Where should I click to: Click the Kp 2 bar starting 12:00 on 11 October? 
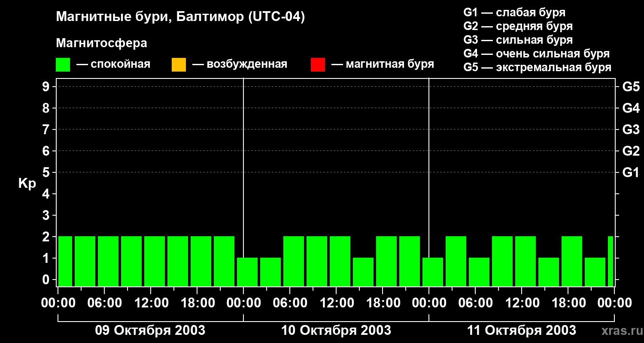tap(526, 261)
